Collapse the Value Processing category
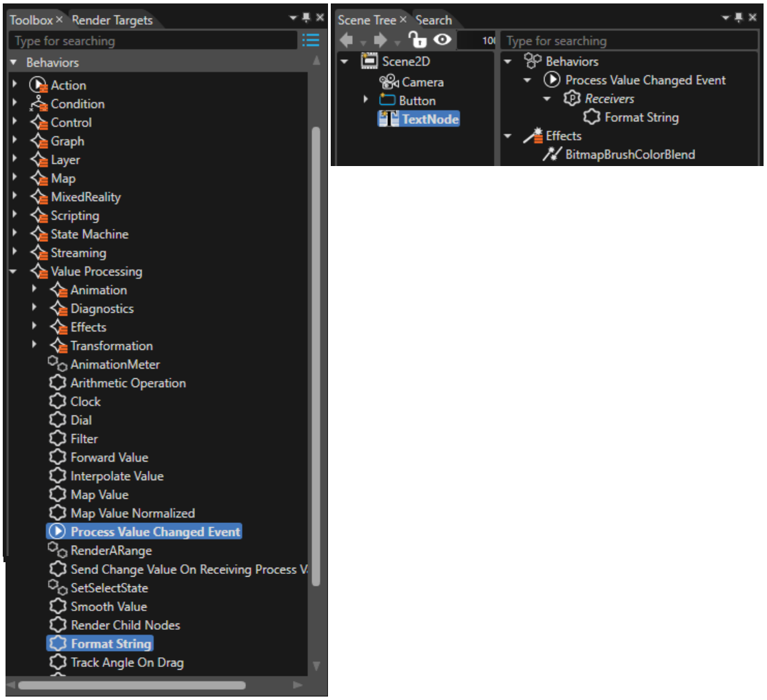 click(14, 271)
